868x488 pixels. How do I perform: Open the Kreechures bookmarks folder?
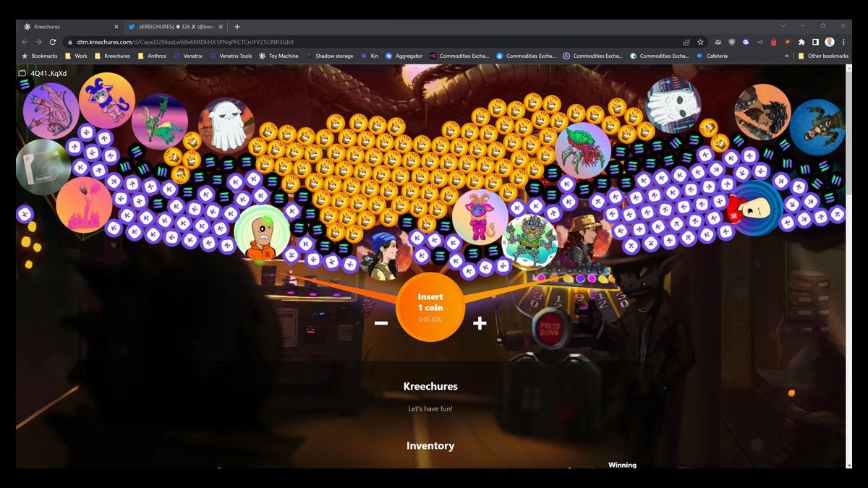click(112, 56)
